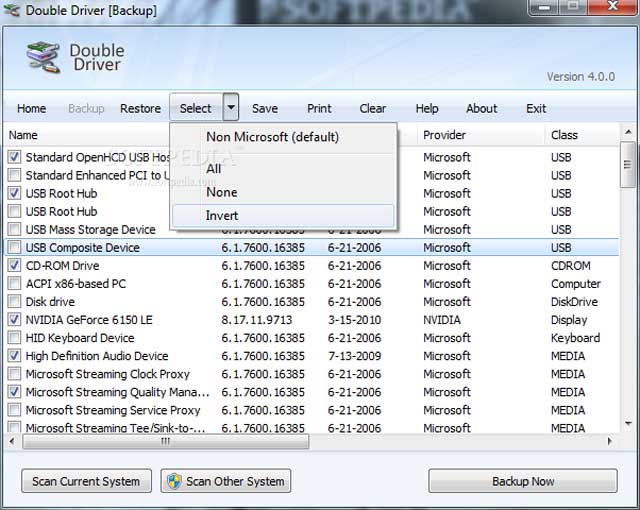Click Save in the toolbar
Viewport: 640px width, 510px height.
point(265,109)
